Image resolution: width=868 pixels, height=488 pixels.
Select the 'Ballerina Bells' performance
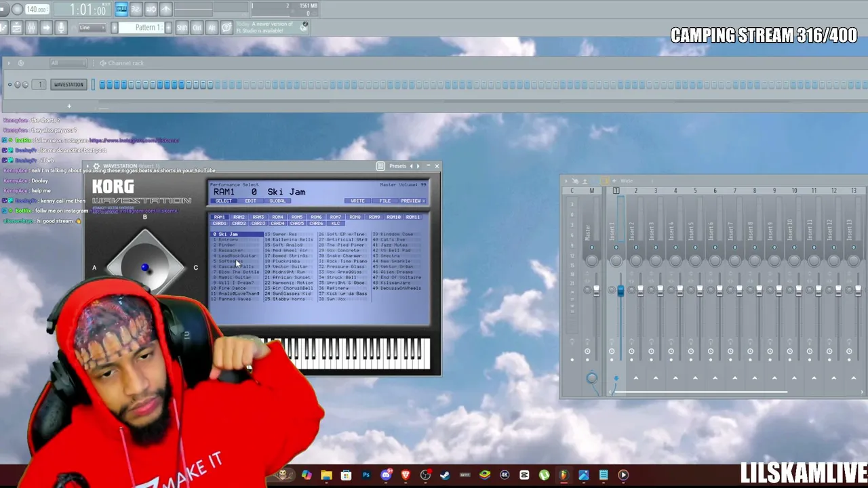point(289,240)
